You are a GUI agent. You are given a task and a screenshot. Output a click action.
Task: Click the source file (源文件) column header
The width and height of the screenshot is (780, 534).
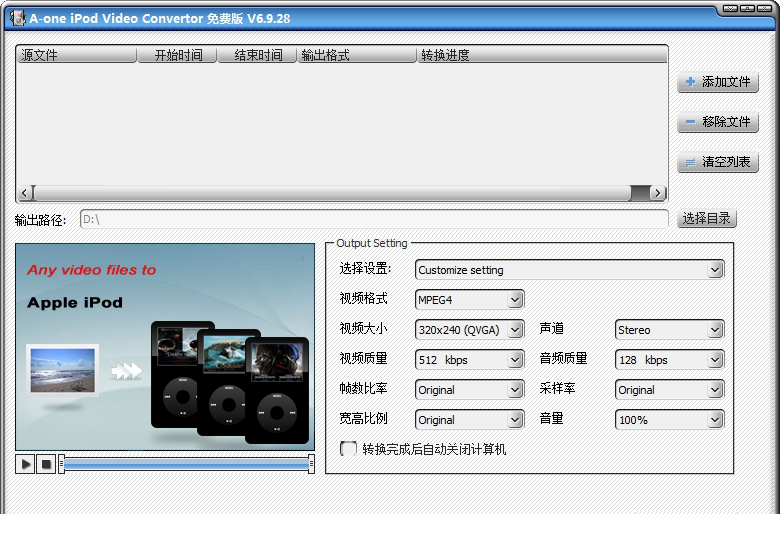(x=77, y=55)
